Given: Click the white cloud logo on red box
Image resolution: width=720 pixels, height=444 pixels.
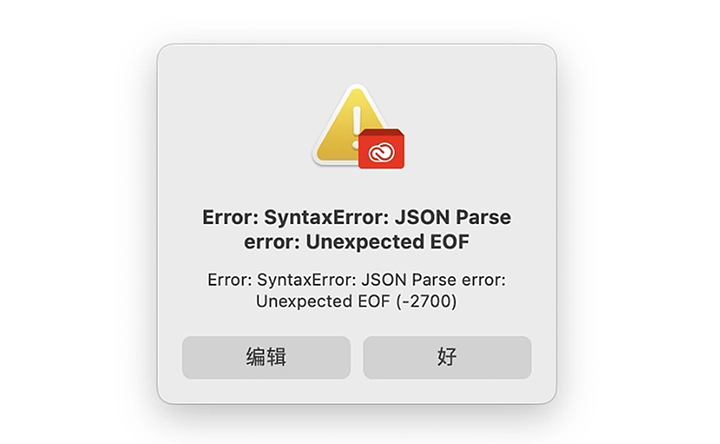Looking at the screenshot, I should tap(382, 153).
